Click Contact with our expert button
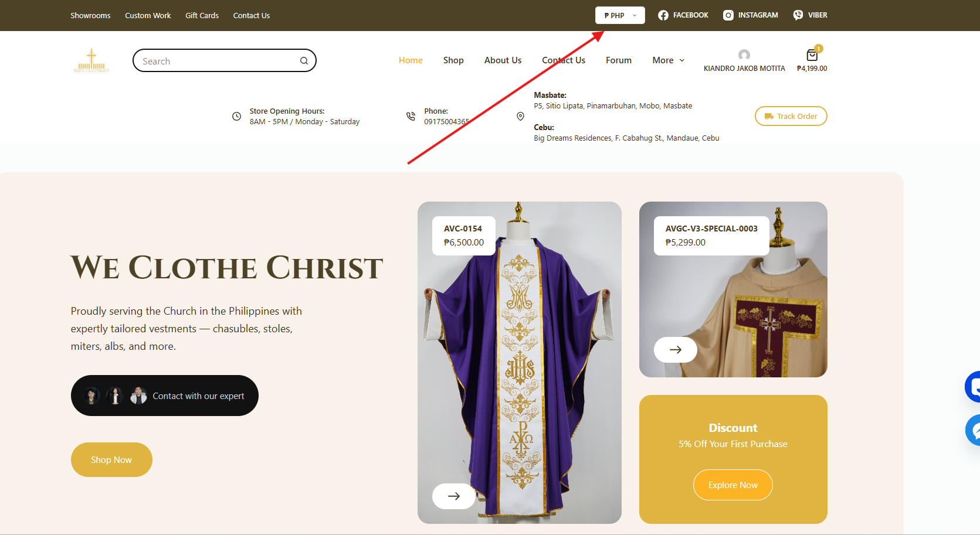980x535 pixels. (x=165, y=396)
